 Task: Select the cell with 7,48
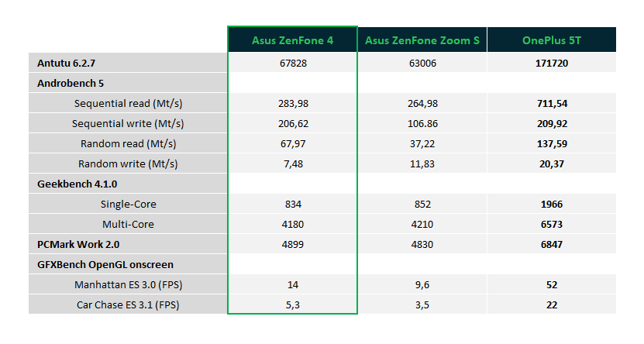coord(292,163)
